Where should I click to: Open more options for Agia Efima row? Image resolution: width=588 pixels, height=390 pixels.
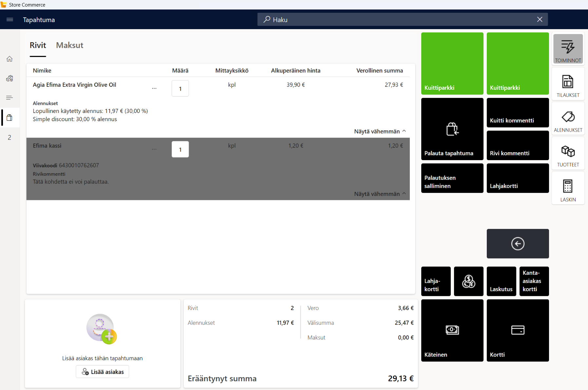pyautogui.click(x=154, y=88)
